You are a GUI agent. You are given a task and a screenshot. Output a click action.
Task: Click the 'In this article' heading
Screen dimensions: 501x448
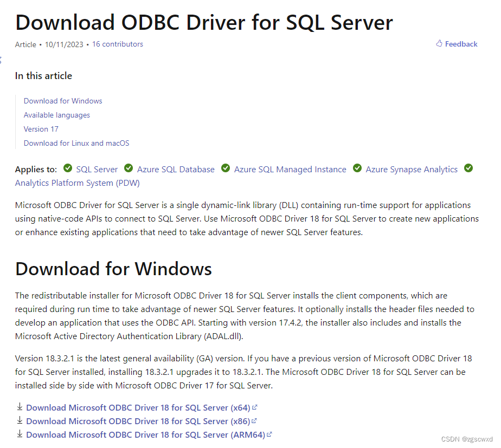[43, 76]
